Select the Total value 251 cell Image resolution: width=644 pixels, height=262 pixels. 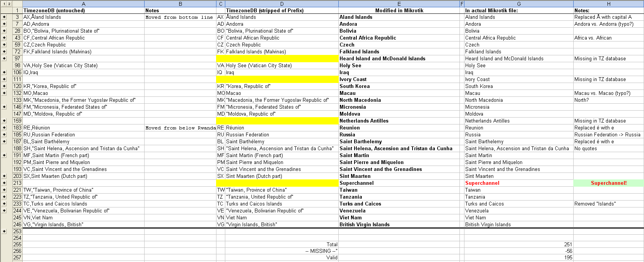519,244
